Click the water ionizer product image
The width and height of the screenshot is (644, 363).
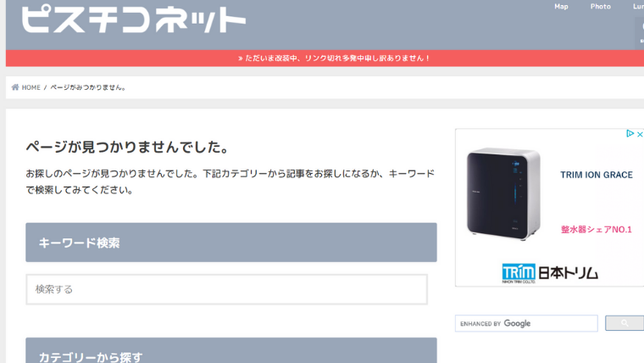point(502,194)
